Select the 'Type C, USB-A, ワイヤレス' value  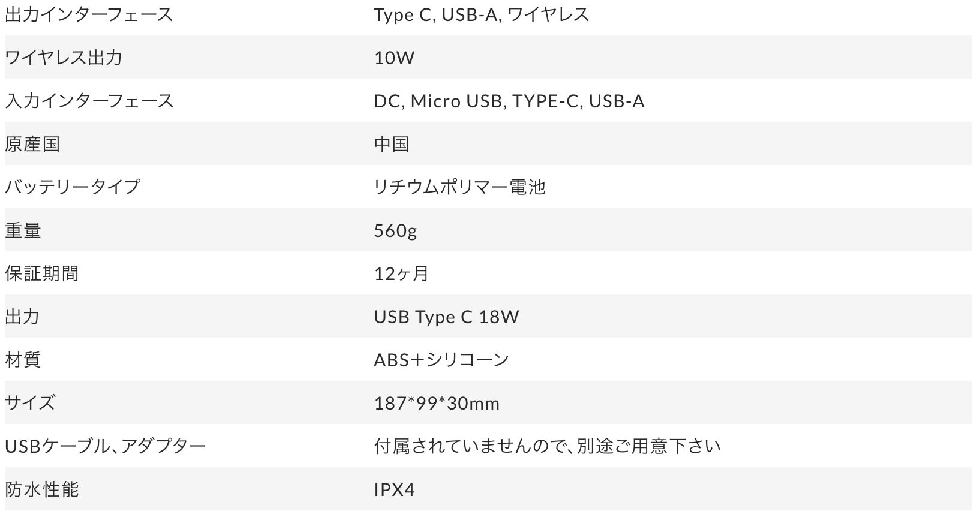click(x=481, y=14)
